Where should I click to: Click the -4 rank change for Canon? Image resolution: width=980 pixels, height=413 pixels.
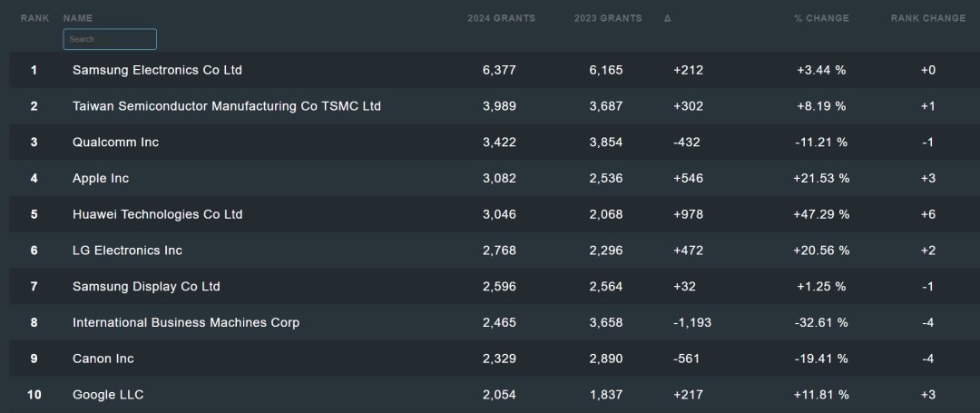928,359
